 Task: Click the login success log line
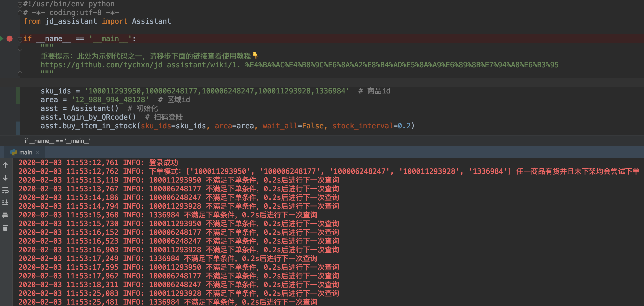coord(100,162)
